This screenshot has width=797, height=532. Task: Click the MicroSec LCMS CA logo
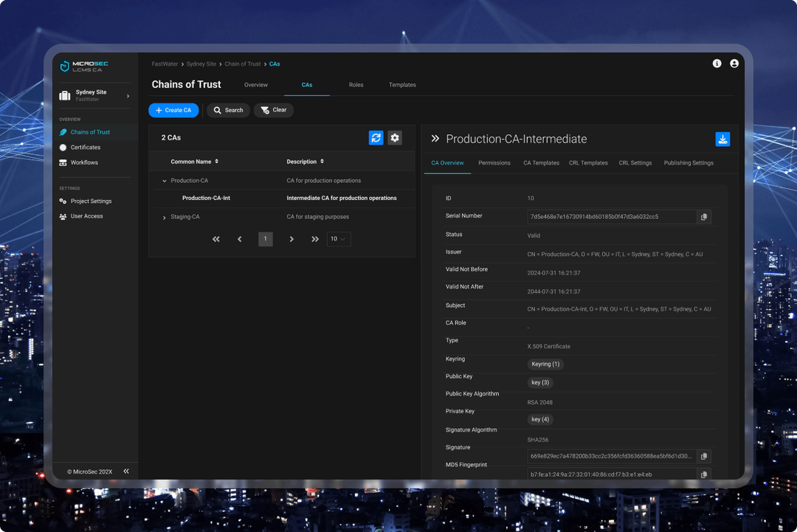[84, 66]
